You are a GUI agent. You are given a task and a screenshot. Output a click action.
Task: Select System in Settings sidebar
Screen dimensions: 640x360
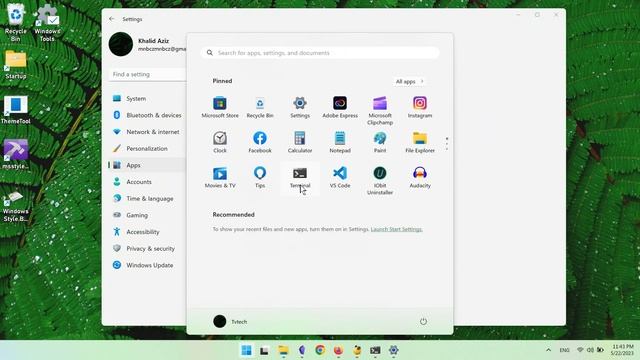point(147,98)
